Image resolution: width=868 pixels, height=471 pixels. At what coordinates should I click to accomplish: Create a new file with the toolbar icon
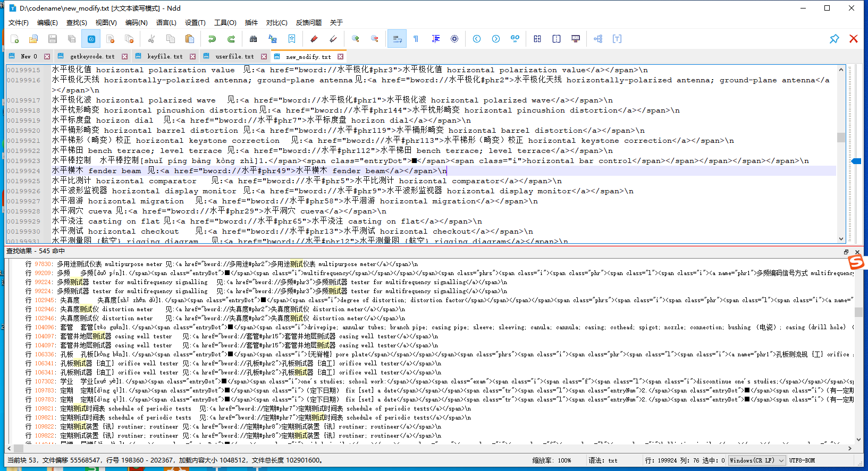(x=15, y=39)
